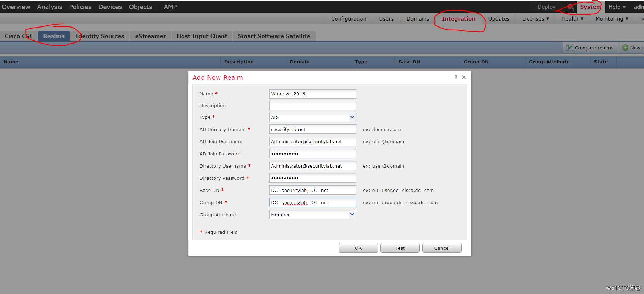Open the Objects menu
644x294 pixels.
click(x=141, y=7)
